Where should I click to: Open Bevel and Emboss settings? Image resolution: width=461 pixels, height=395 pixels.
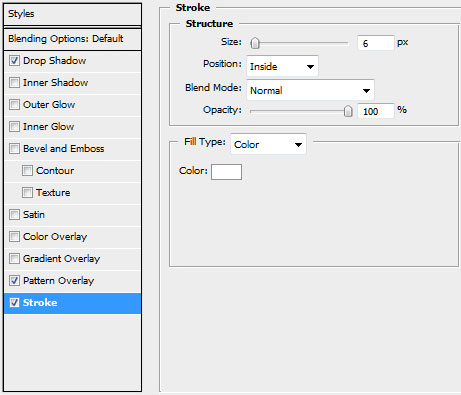pos(63,149)
